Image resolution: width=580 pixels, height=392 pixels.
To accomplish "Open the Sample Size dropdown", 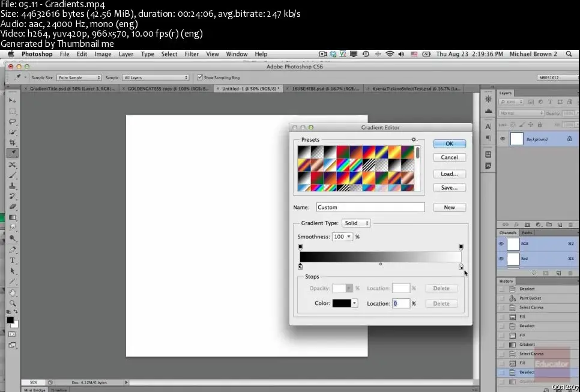I will click(x=79, y=77).
